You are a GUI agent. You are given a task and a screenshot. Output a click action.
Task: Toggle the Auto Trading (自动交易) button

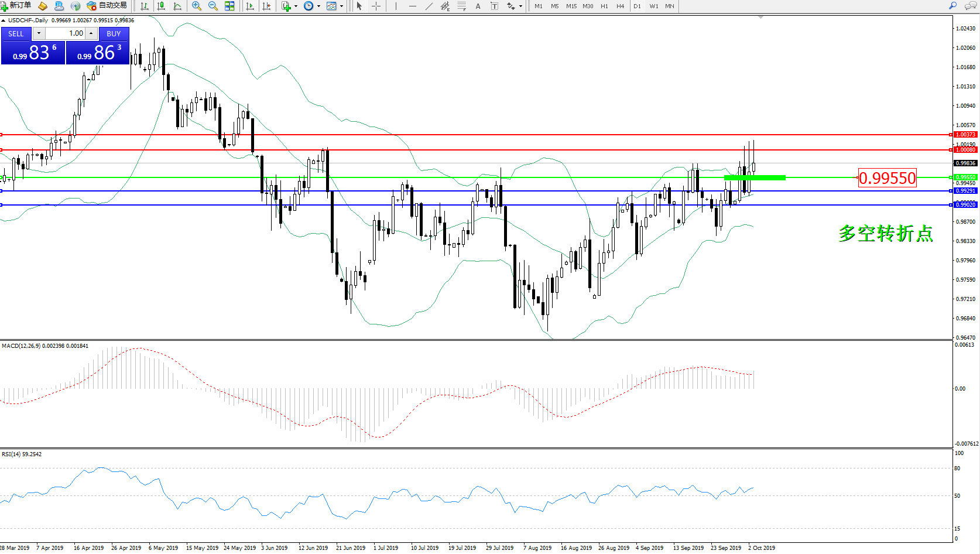pyautogui.click(x=107, y=6)
